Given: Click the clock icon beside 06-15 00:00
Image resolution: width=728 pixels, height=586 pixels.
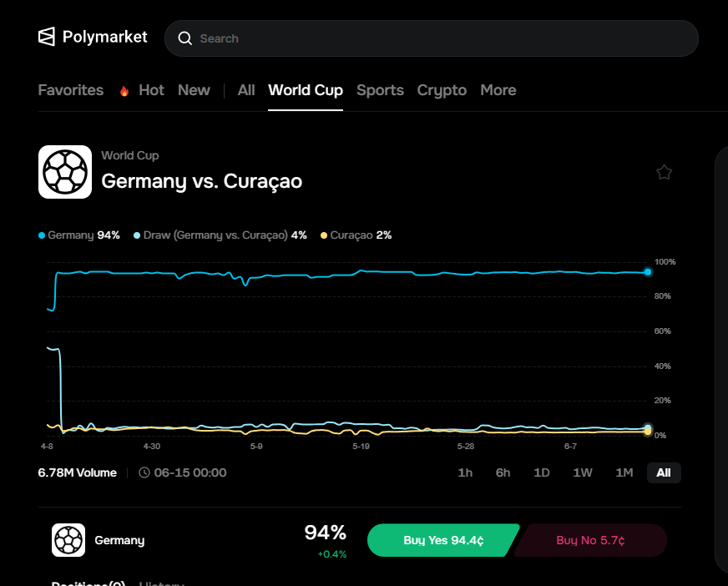Looking at the screenshot, I should [x=144, y=472].
